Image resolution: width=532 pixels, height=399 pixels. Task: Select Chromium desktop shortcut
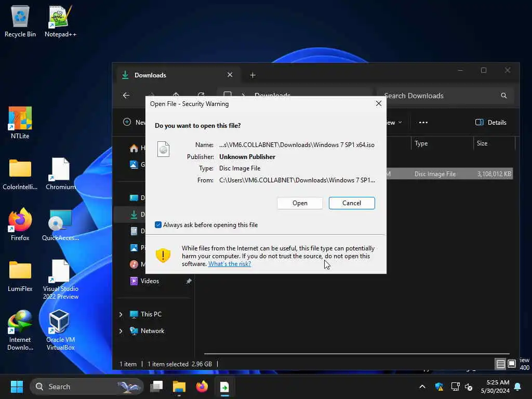(60, 174)
